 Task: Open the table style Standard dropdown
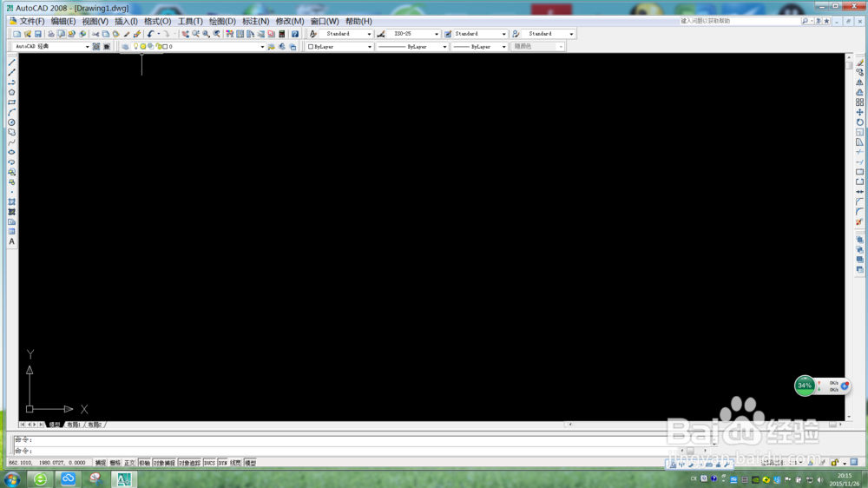click(503, 34)
